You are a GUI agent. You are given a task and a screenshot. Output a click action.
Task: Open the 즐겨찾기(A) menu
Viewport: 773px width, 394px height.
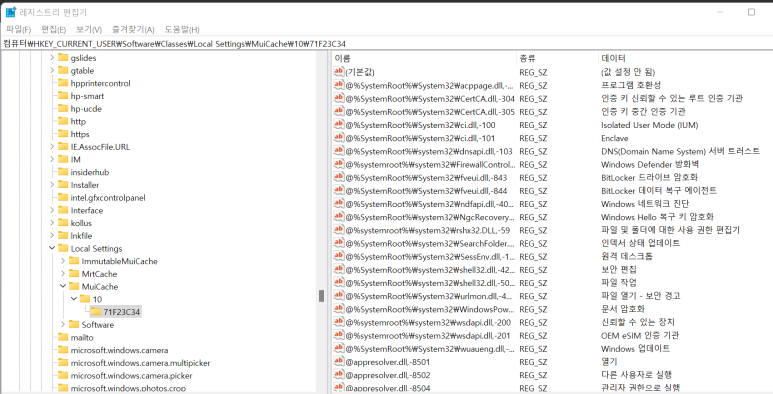coord(133,29)
